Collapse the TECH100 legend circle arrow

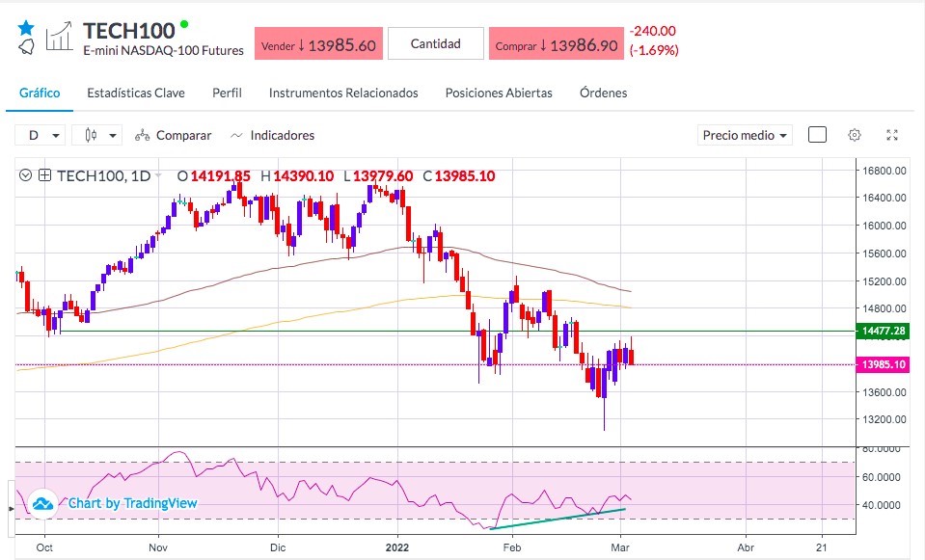[x=25, y=175]
